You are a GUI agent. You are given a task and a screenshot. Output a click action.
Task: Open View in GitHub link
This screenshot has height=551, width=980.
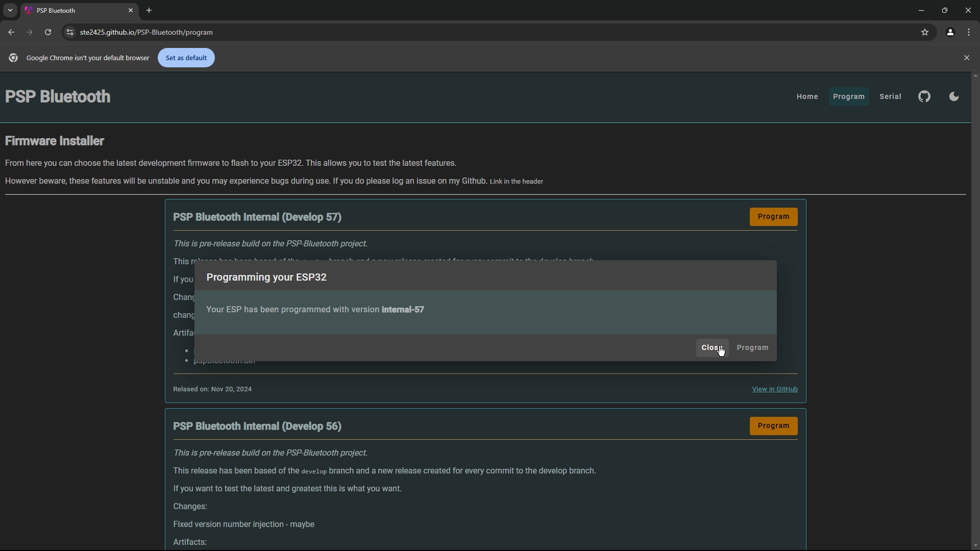[x=774, y=389]
